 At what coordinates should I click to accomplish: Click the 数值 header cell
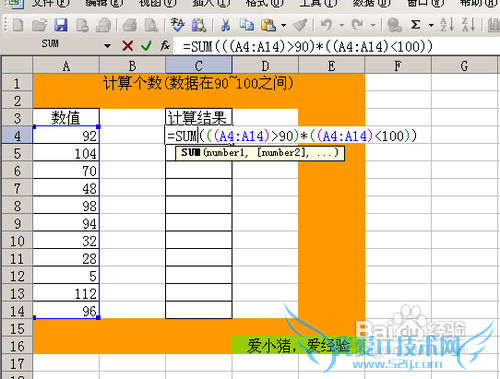tap(66, 118)
